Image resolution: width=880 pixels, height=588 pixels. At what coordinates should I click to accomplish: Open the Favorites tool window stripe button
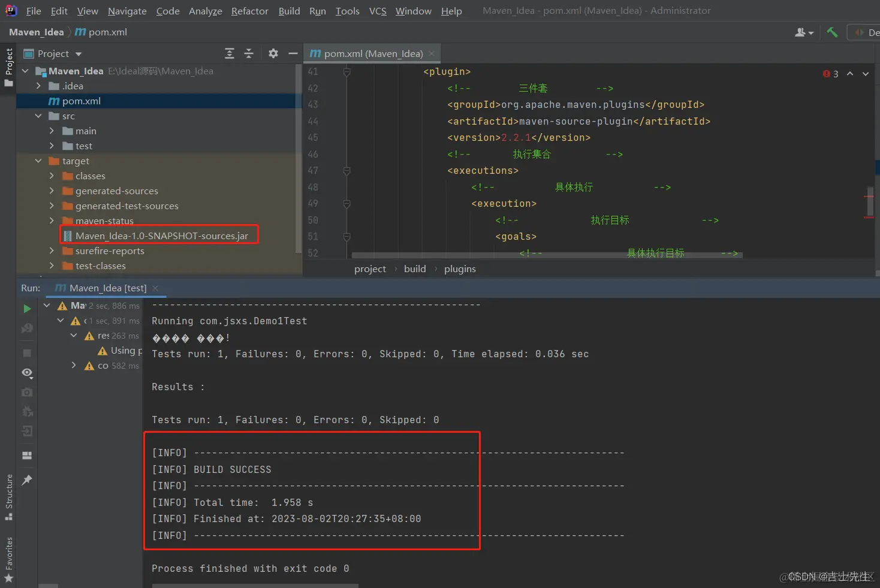click(8, 560)
